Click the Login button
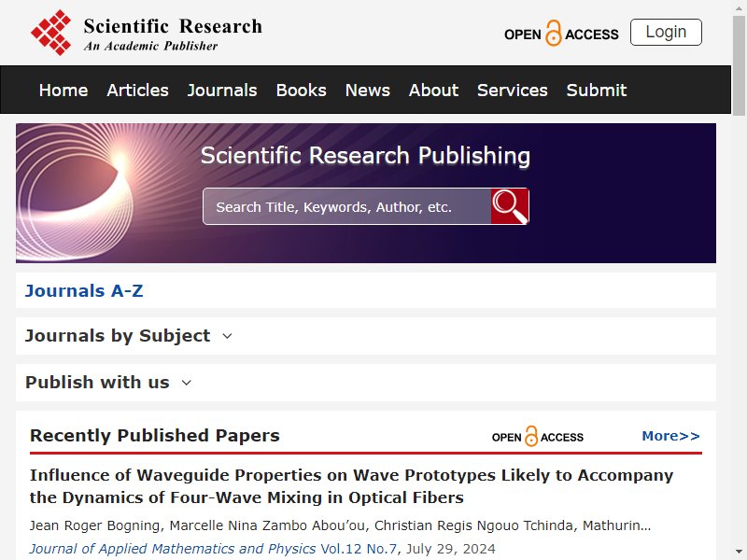 [x=666, y=33]
